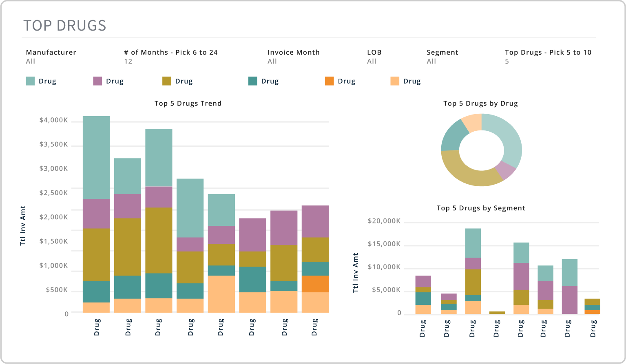Image resolution: width=626 pixels, height=364 pixels.
Task: Click the shortest bar in the Segment chart
Action: (x=497, y=313)
